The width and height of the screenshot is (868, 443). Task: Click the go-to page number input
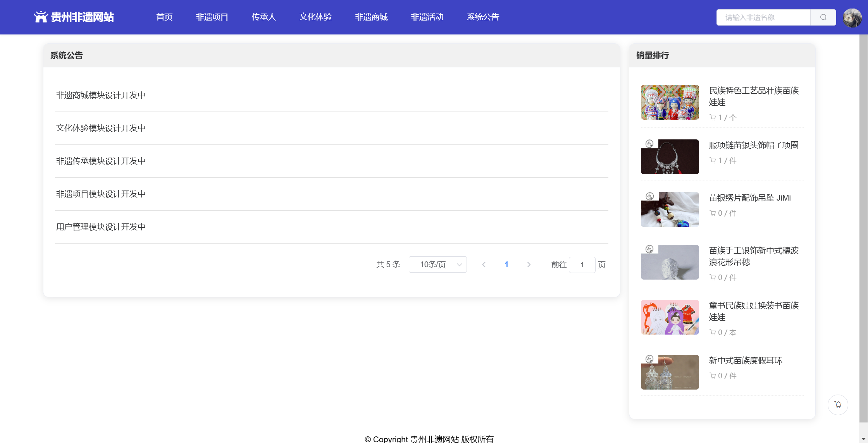[x=582, y=265]
